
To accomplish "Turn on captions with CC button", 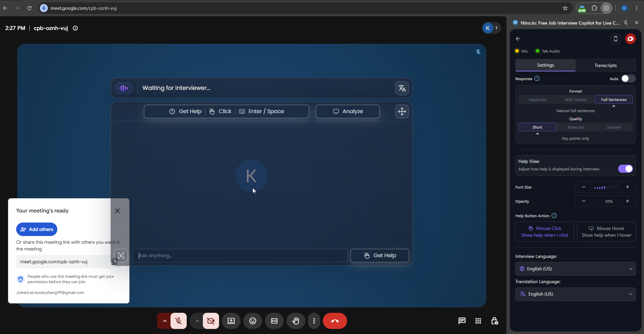I will (x=274, y=321).
